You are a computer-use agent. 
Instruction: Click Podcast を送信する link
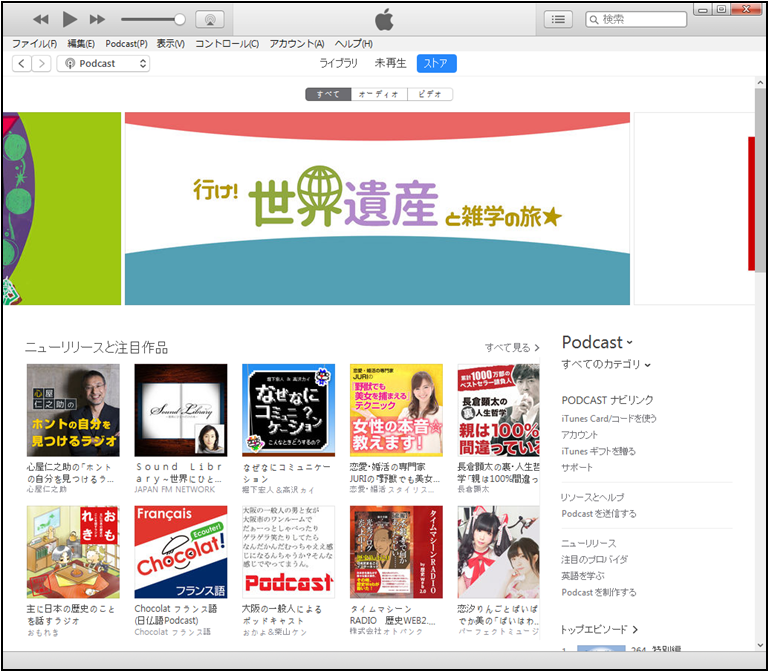(599, 514)
